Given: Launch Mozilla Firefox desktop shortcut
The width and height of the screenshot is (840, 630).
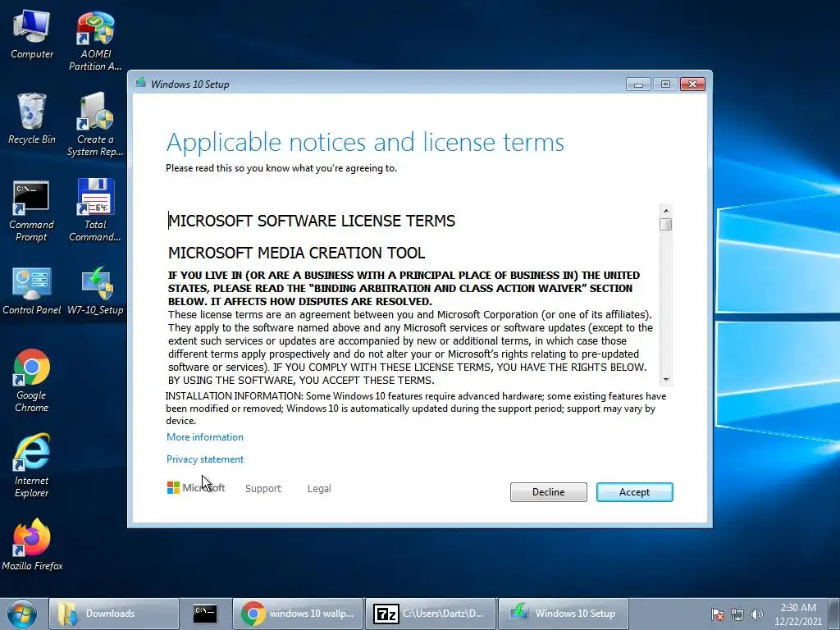Looking at the screenshot, I should tap(32, 545).
